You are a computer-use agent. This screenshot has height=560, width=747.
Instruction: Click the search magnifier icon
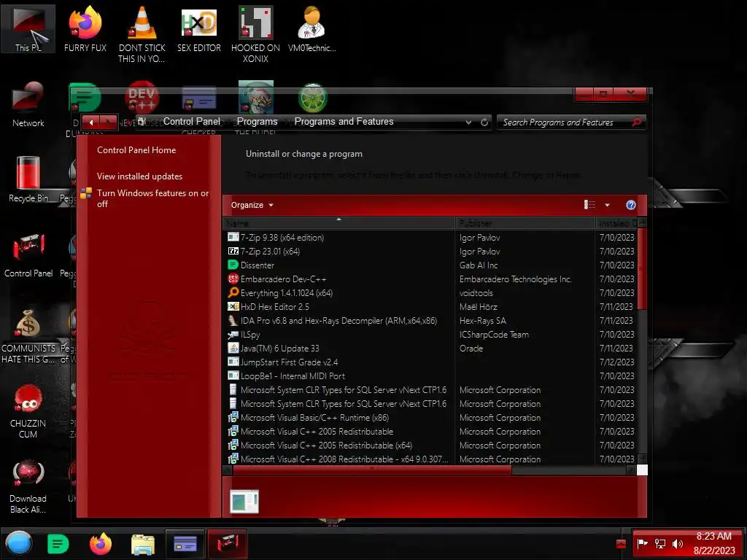click(636, 122)
